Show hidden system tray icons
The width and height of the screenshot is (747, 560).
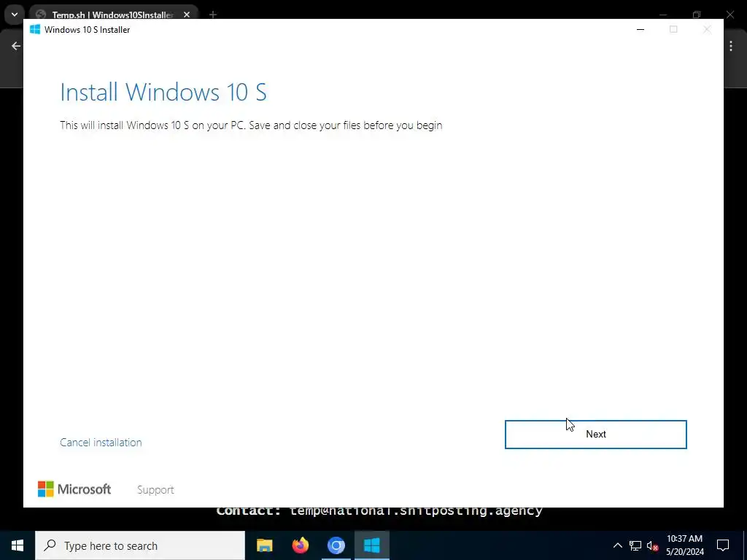click(x=617, y=545)
